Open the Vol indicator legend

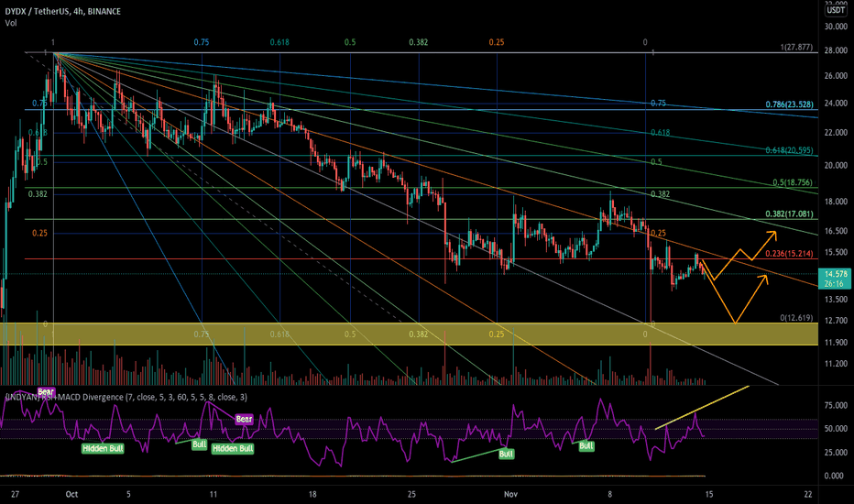pos(11,23)
